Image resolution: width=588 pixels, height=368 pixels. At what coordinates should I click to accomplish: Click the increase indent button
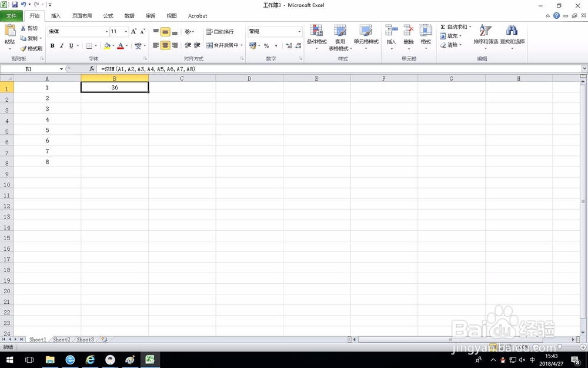(197, 45)
